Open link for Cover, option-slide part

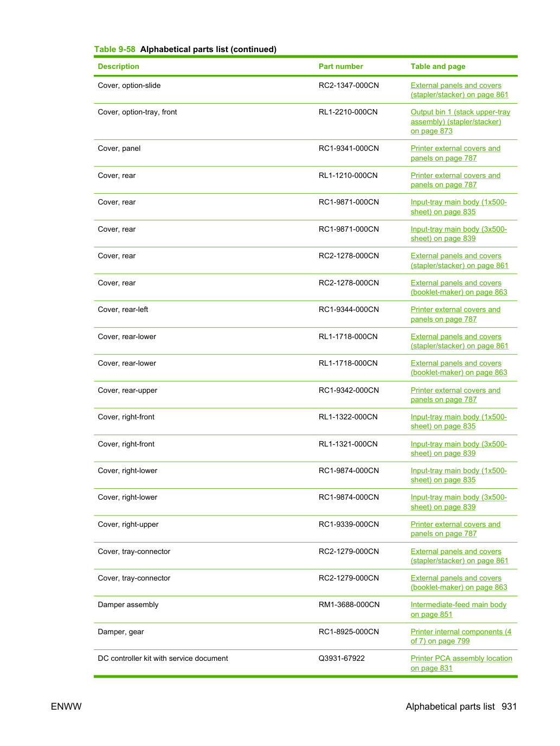tap(459, 90)
